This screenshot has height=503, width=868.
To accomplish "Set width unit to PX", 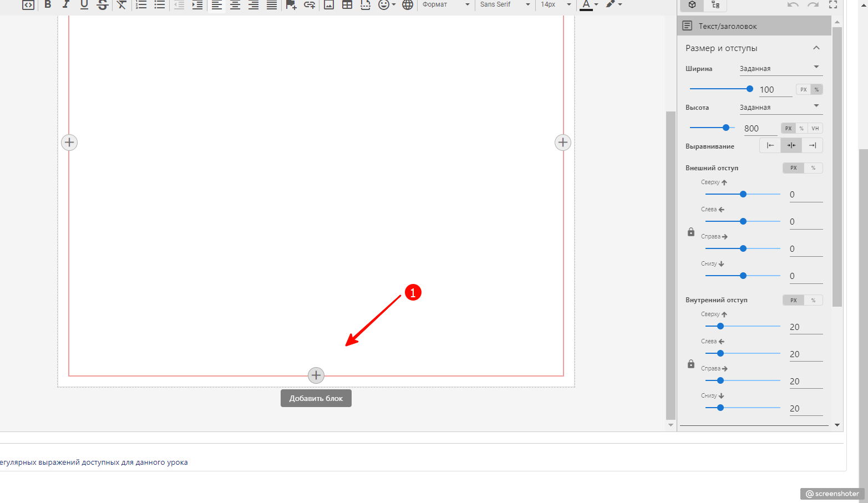I will coord(803,89).
